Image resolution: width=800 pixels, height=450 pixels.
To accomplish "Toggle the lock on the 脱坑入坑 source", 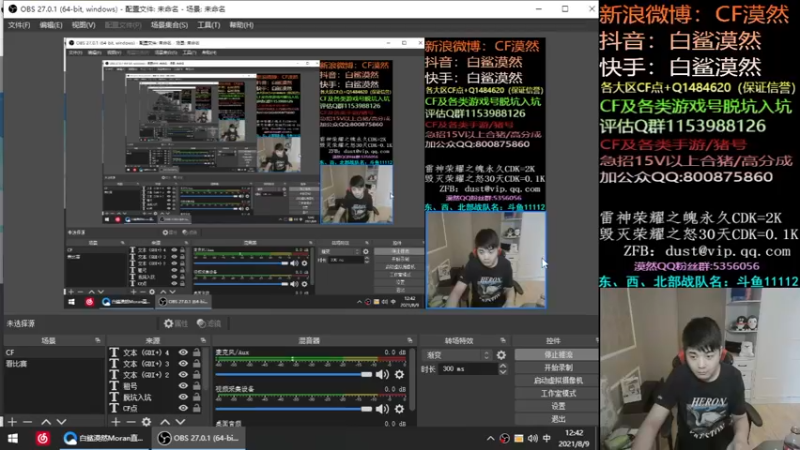I will pos(196,397).
